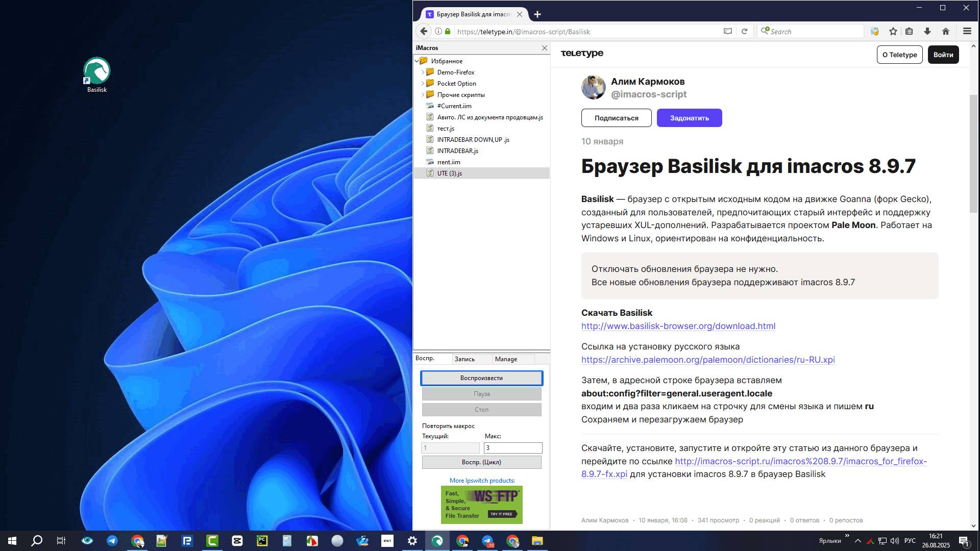Open the calculator taskbar icon

click(x=287, y=541)
